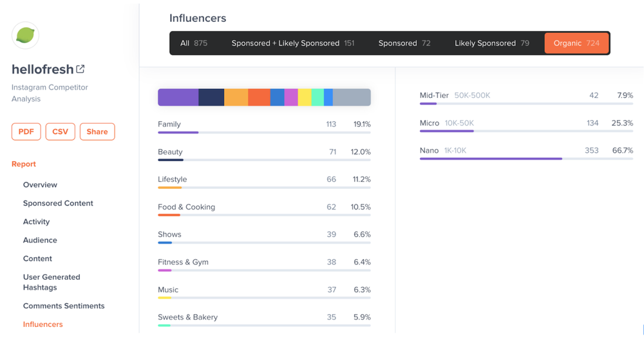Viewport: 644px width, 343px height.
Task: Select the Nano 1K-10K tier
Action: point(526,153)
